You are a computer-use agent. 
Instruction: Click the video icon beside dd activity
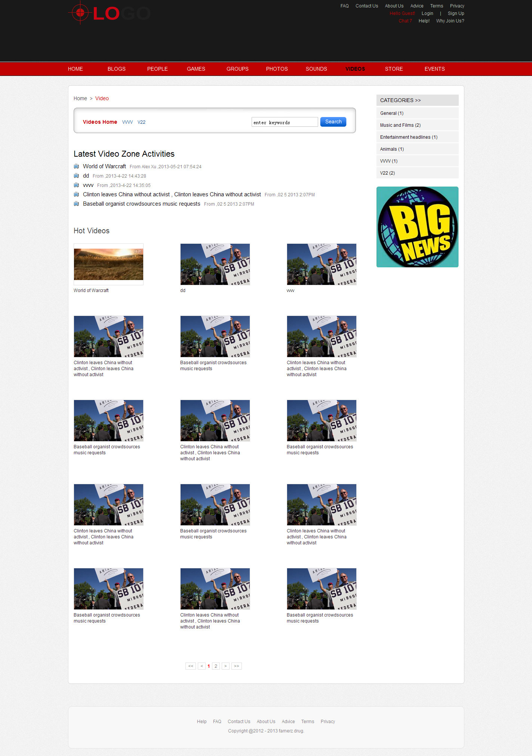(x=76, y=175)
